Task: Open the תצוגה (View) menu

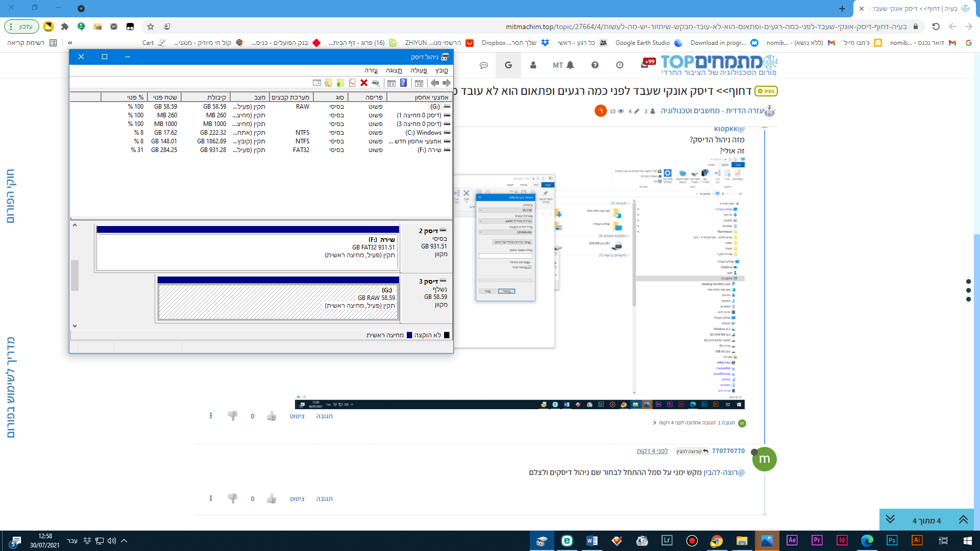Action: pos(394,70)
